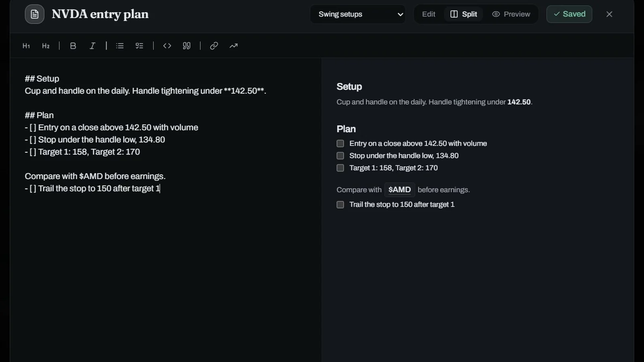Check 'Entry on a close above 142.50' box
Viewport: 644px width, 362px height.
340,144
